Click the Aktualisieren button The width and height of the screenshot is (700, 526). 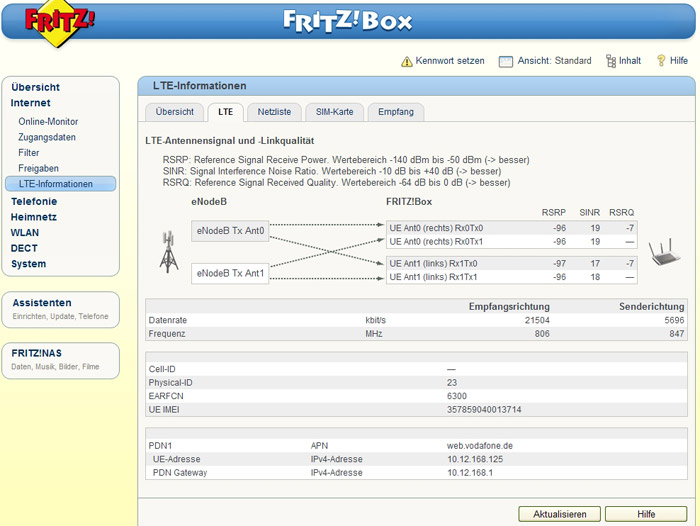559,514
